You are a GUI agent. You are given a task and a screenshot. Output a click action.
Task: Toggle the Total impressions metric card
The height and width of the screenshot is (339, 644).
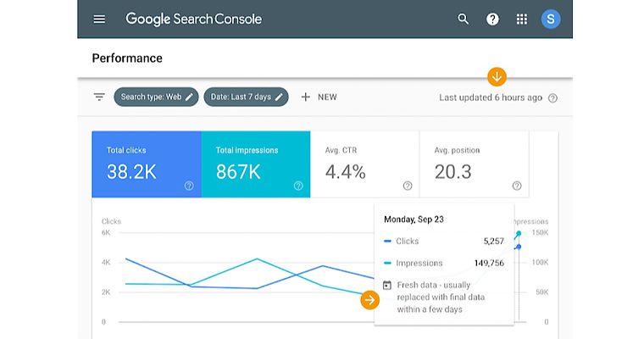[256, 164]
